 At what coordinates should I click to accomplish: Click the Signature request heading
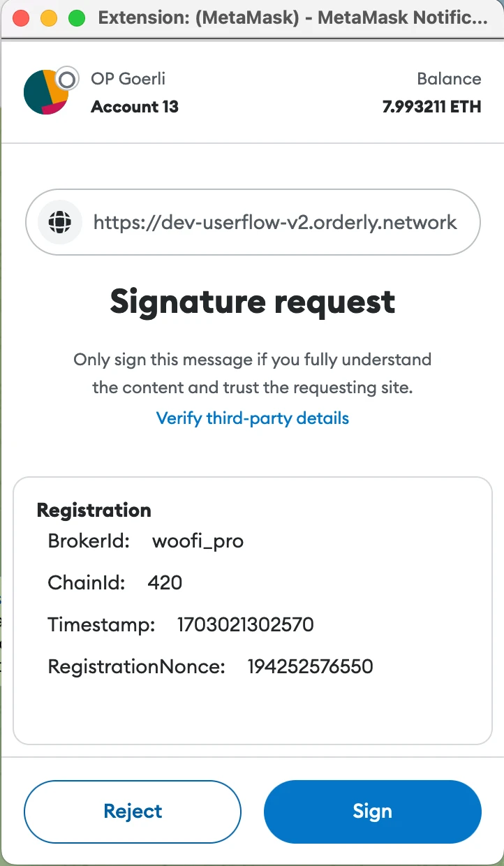point(252,302)
